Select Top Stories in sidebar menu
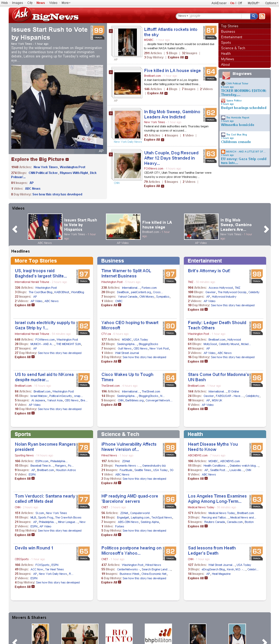This screenshot has width=279, height=644. [229, 26]
